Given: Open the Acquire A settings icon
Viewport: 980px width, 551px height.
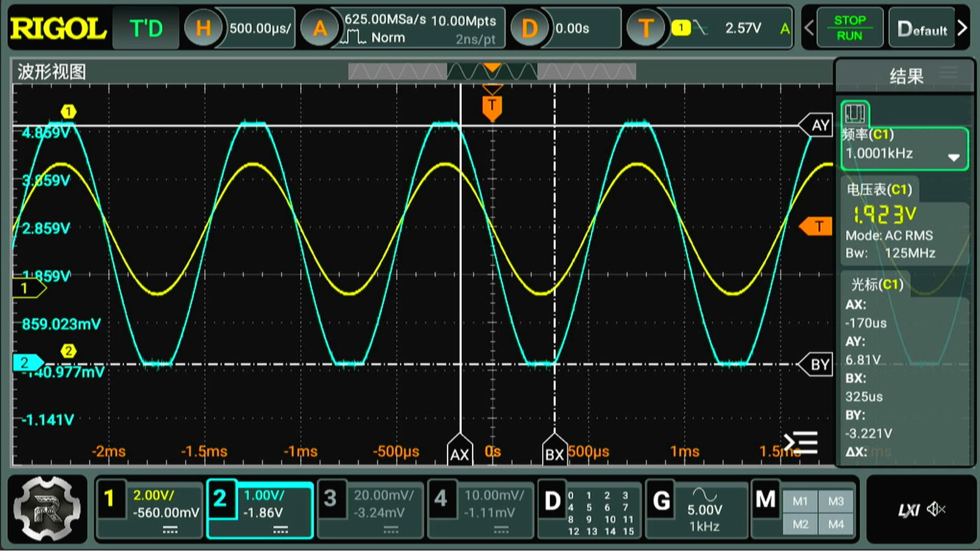Looking at the screenshot, I should [320, 28].
